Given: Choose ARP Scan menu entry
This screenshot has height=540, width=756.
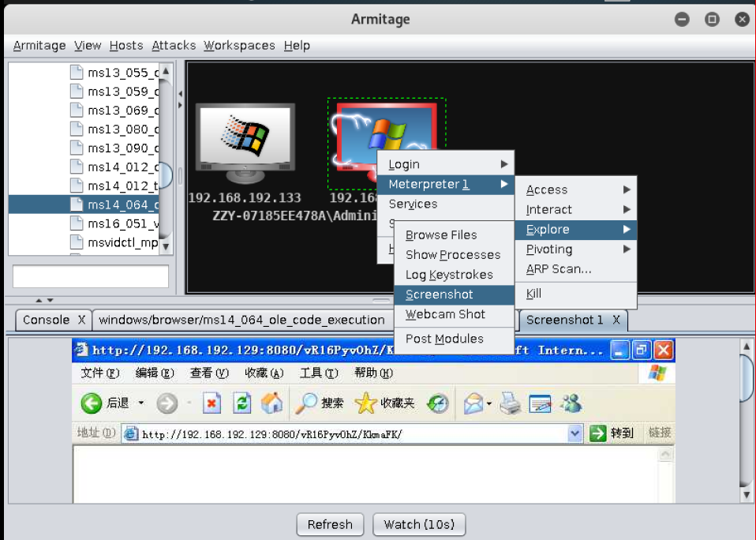Looking at the screenshot, I should pos(576,269).
